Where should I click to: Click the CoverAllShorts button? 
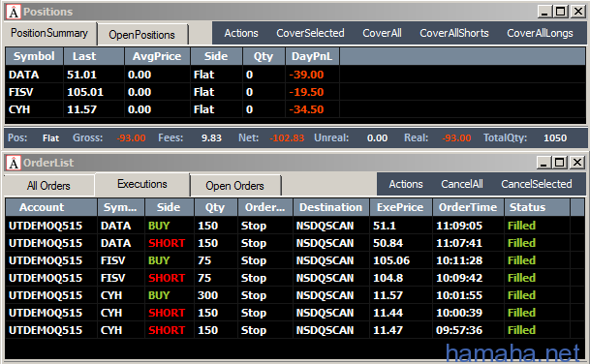[454, 33]
